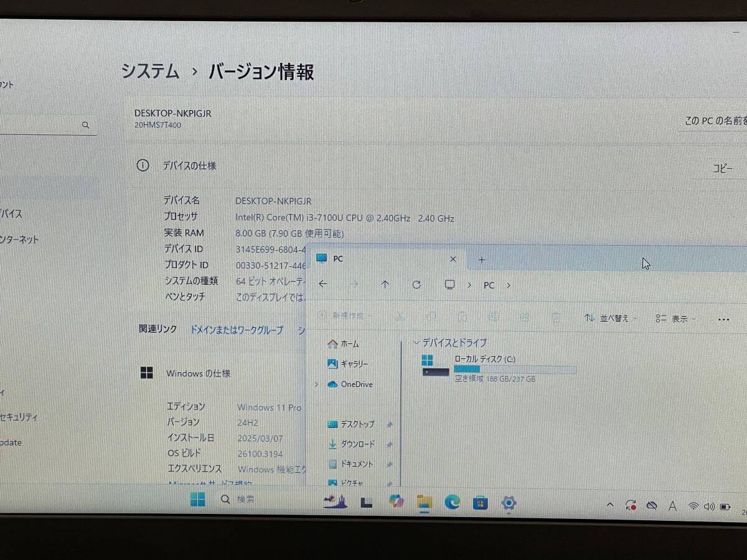The image size is (747, 560).
Task: Open a new File Explorer tab
Action: (481, 259)
